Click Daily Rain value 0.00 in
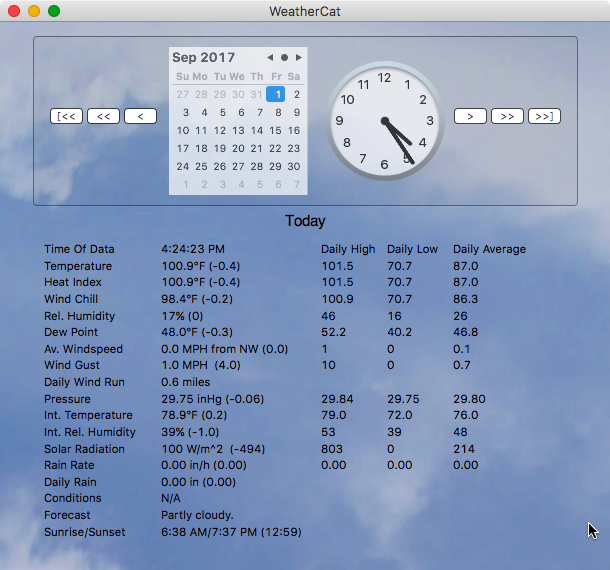 198,482
